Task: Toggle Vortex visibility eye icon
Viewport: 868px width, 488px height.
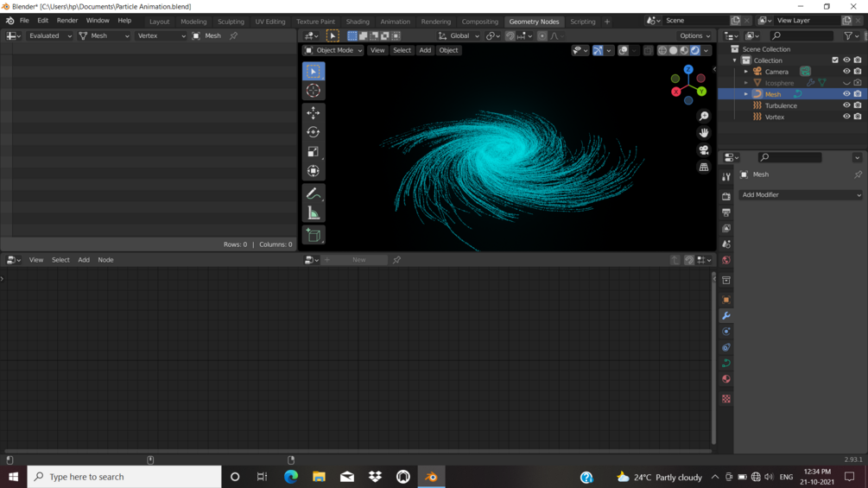Action: pos(846,117)
